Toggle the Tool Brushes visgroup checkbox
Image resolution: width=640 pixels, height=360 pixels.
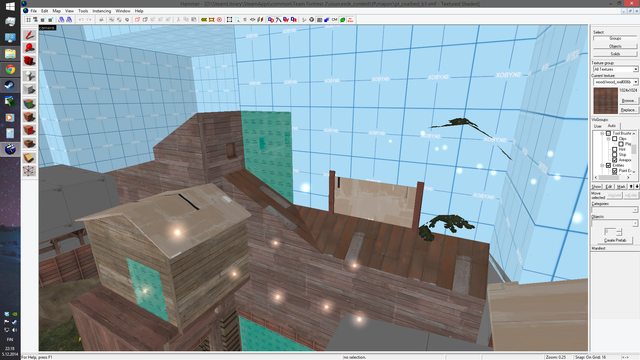pos(608,133)
